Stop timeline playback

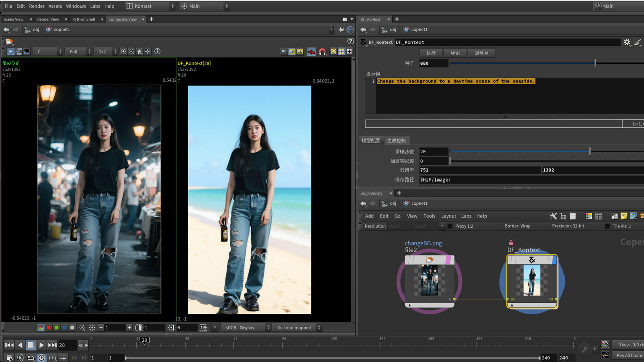point(31,345)
